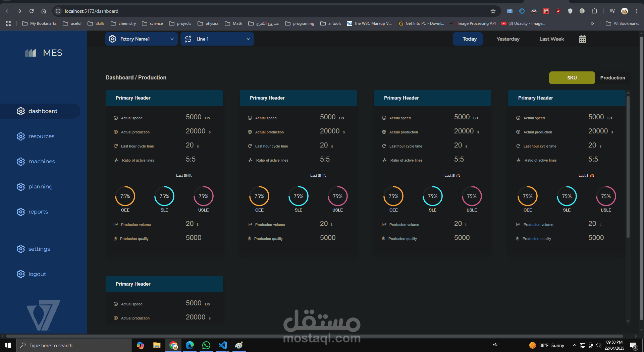The height and width of the screenshot is (352, 644).
Task: Select the Yesterday date filter
Action: pos(508,39)
